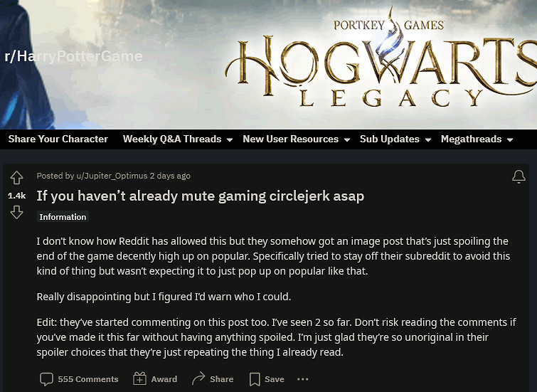Viewport: 537px width, 392px height.
Task: Click the 1.4k vote score
Action: (x=16, y=195)
